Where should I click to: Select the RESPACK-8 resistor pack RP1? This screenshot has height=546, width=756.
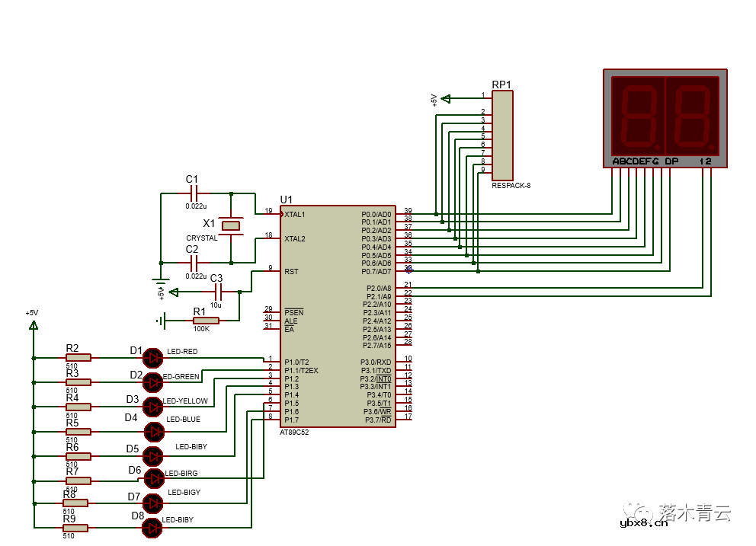502,134
